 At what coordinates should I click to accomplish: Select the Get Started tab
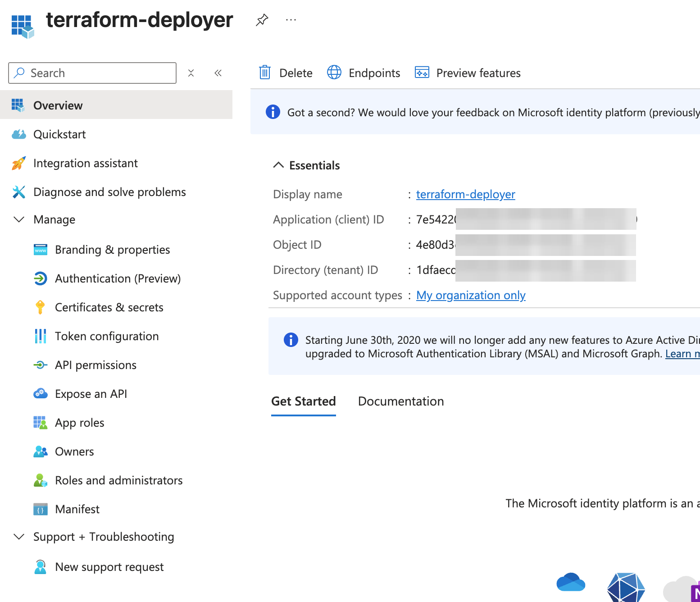(303, 401)
